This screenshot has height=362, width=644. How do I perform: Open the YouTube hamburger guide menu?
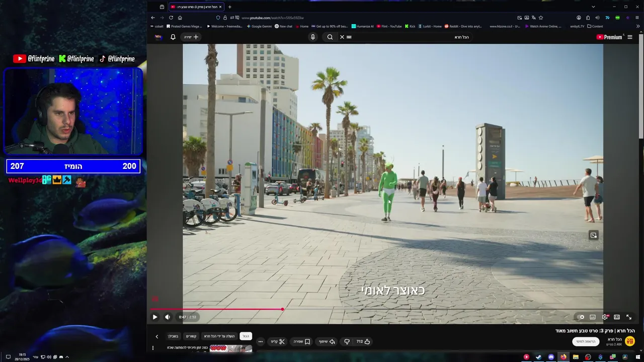pyautogui.click(x=630, y=37)
